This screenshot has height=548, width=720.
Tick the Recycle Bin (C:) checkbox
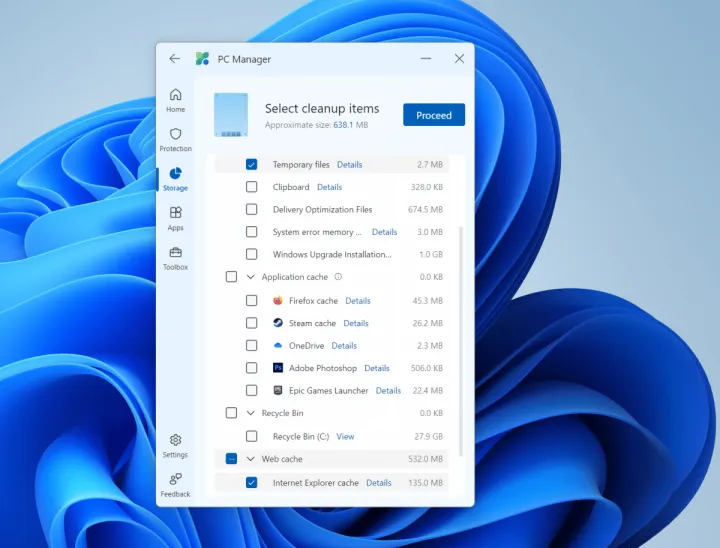[x=251, y=437]
